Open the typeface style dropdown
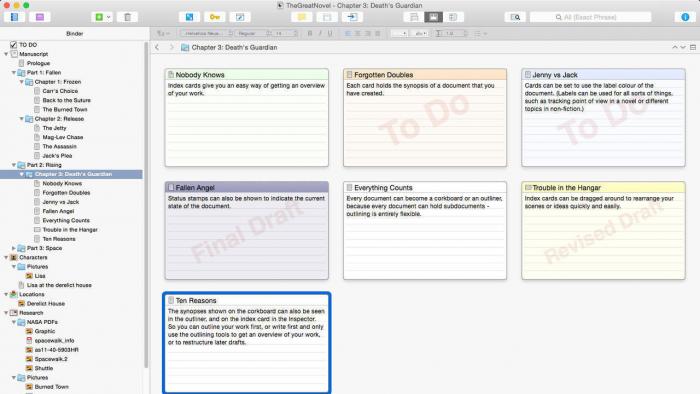The height and width of the screenshot is (394, 700). pyautogui.click(x=253, y=33)
